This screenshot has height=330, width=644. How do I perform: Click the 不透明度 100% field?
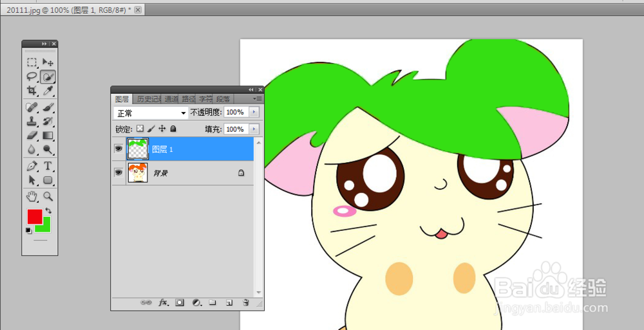[236, 112]
